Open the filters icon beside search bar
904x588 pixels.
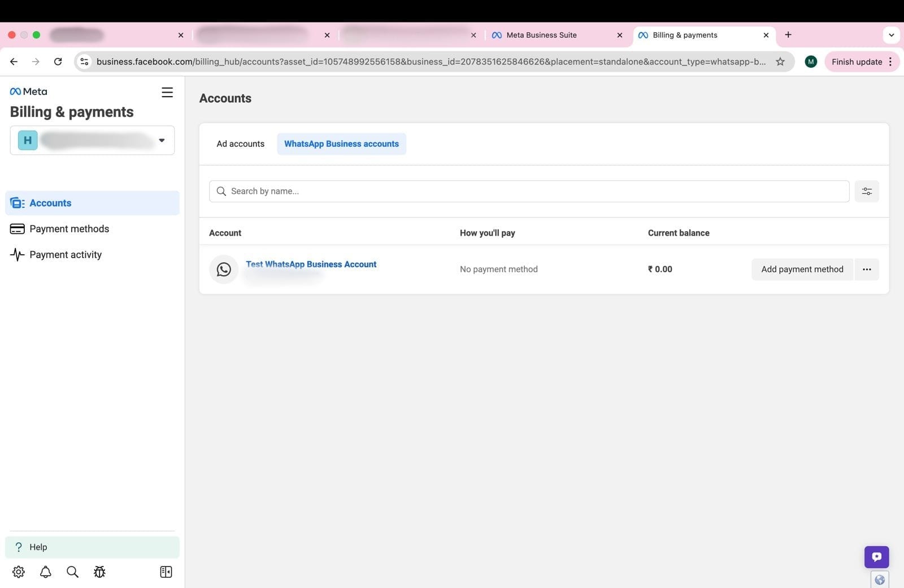[x=867, y=191]
